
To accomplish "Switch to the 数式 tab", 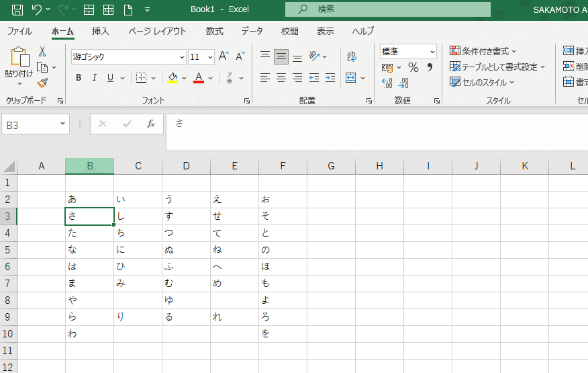I will point(215,31).
